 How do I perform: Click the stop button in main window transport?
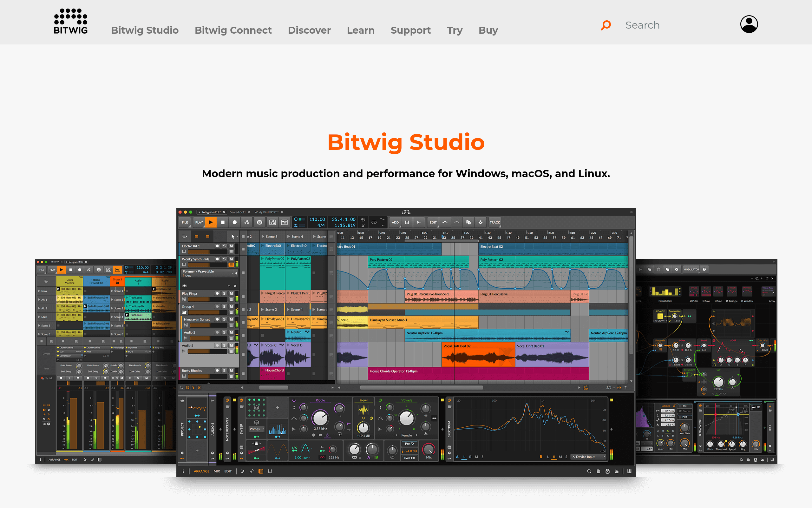click(223, 222)
